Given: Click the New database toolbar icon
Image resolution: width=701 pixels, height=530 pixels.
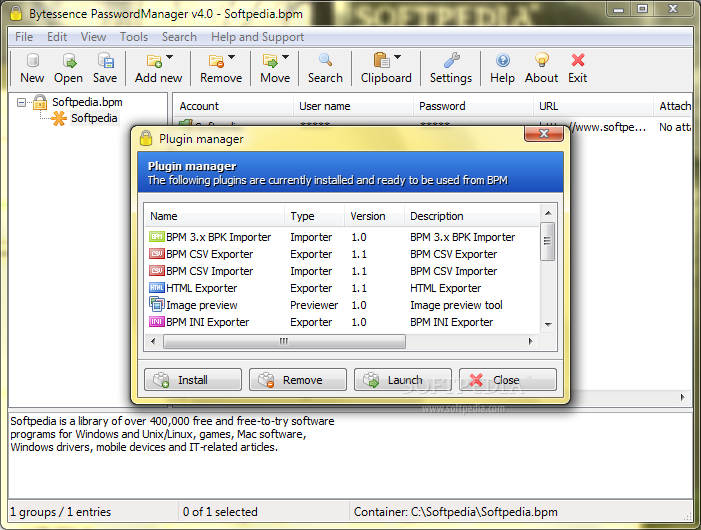Looking at the screenshot, I should (x=32, y=60).
